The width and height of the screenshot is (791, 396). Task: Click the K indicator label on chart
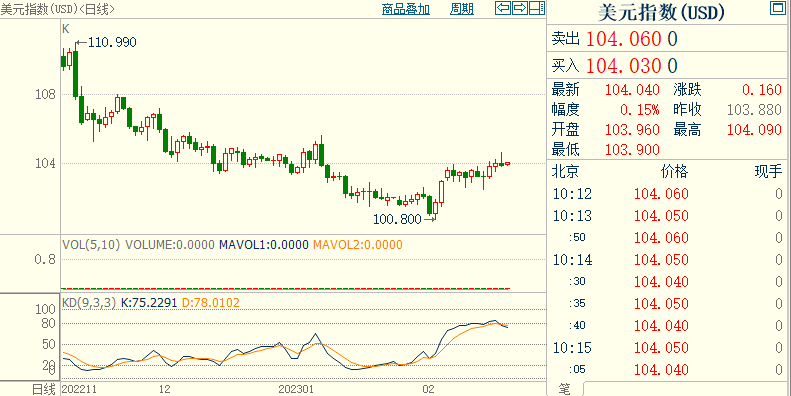(66, 29)
